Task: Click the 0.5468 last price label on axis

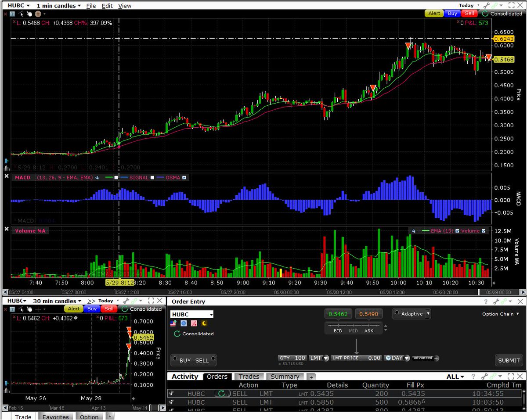Action: pos(503,59)
